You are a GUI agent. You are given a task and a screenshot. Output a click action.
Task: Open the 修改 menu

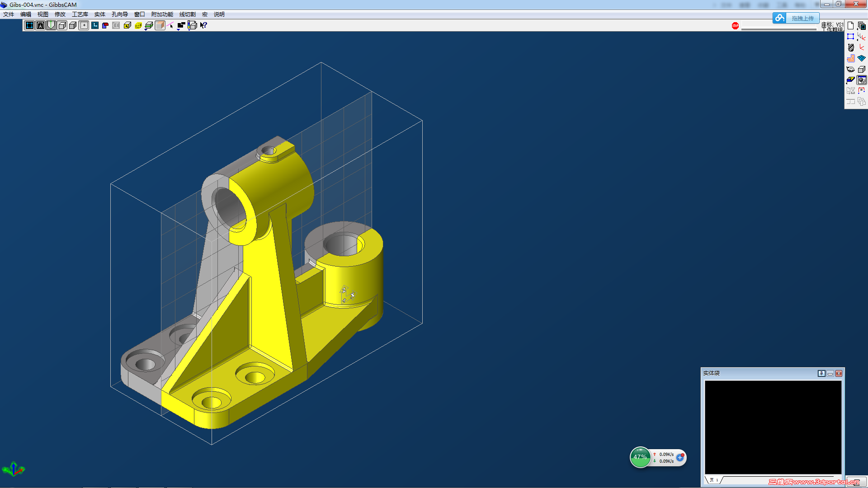[x=60, y=14]
